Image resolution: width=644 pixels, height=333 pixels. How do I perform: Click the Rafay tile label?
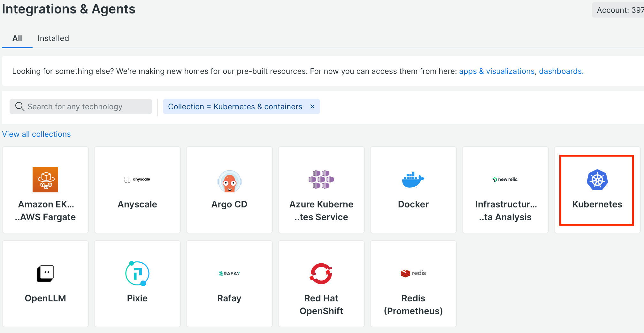pyautogui.click(x=229, y=298)
